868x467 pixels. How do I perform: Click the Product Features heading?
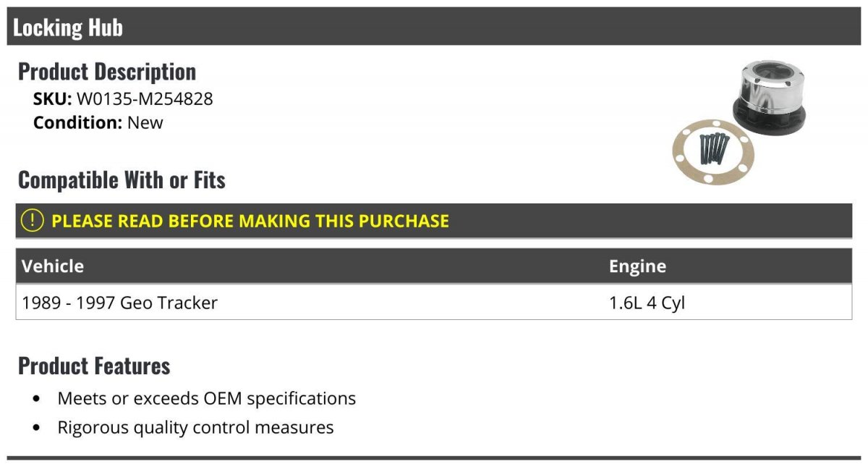94,366
